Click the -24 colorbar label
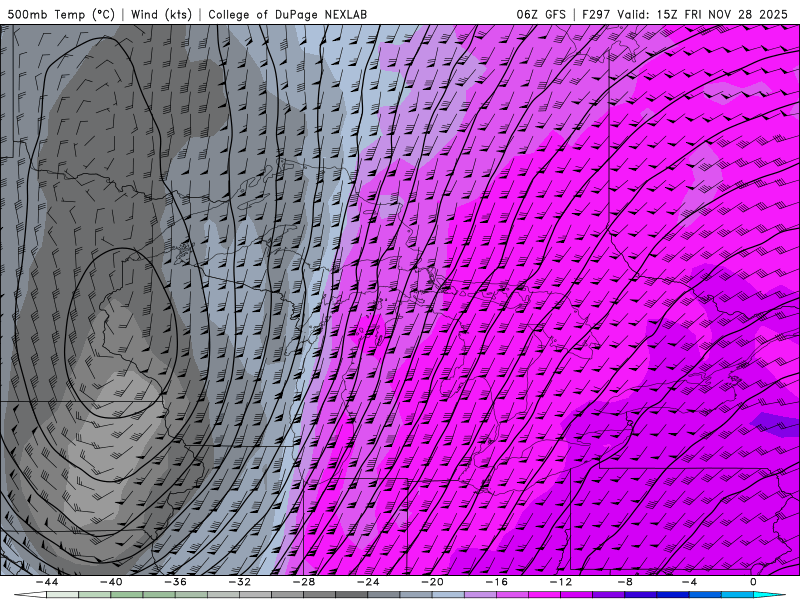This screenshot has width=800, height=600. click(x=368, y=582)
